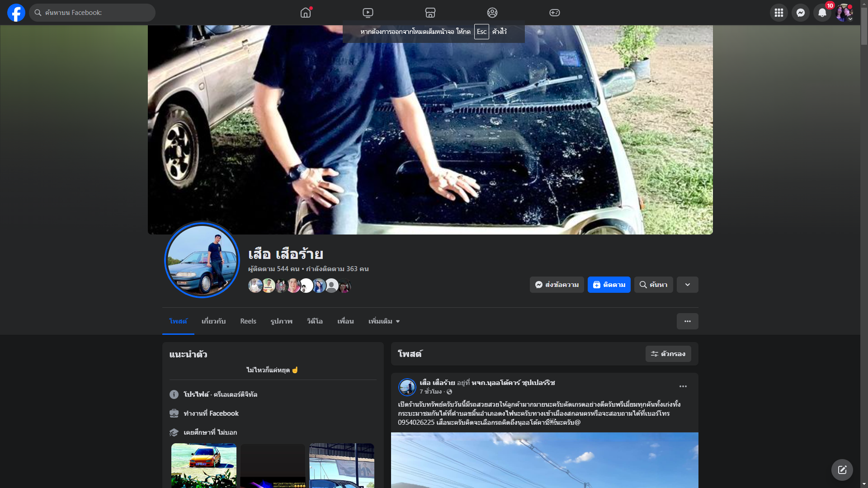Expand the chevron next to search button
868x488 pixels.
[x=687, y=285]
